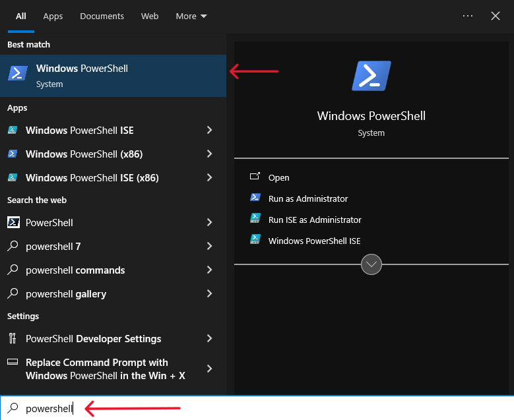
Task: Switch to the All tab
Action: [x=21, y=16]
